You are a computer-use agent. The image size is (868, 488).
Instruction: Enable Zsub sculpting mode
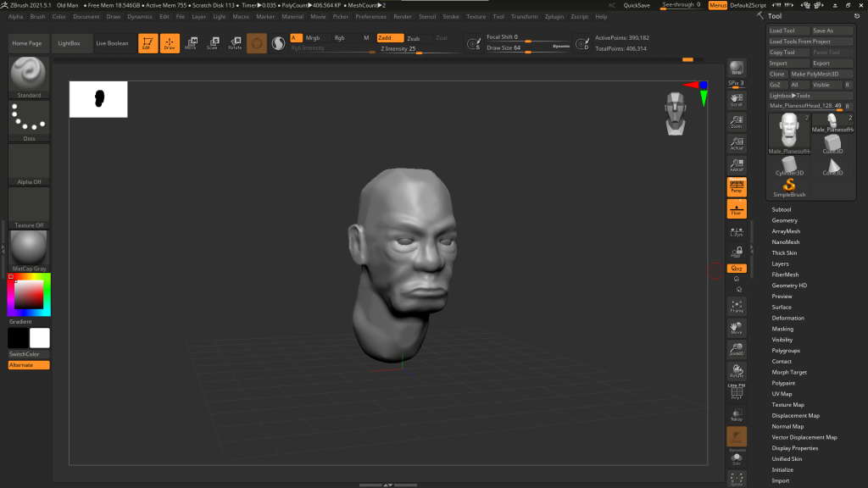click(413, 38)
